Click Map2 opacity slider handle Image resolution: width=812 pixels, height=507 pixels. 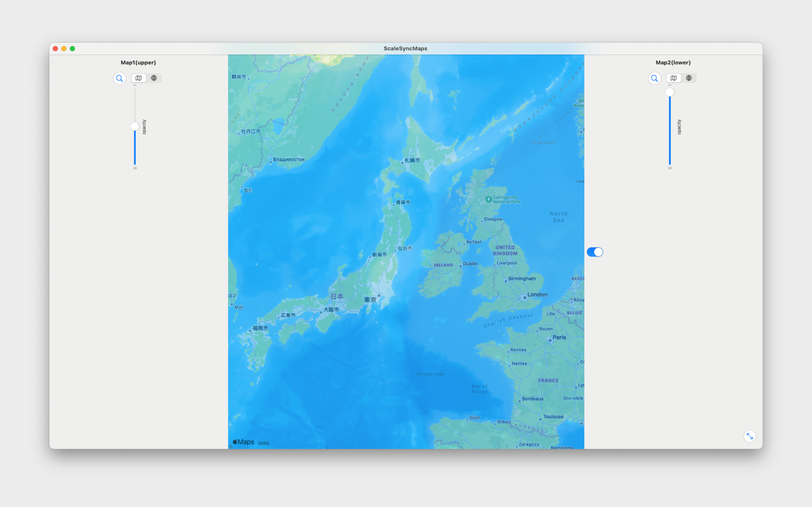point(670,92)
